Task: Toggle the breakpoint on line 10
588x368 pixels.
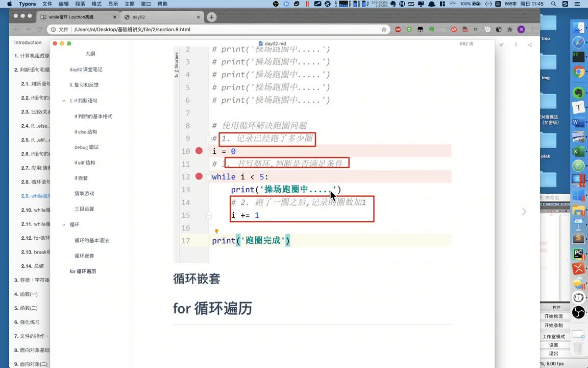Action: (199, 151)
